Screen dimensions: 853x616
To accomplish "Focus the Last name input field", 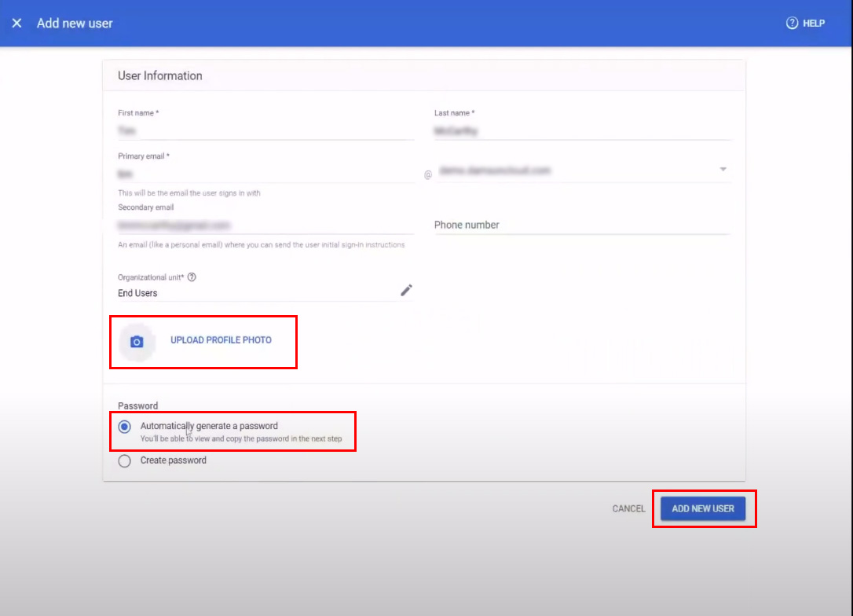I will click(x=582, y=131).
